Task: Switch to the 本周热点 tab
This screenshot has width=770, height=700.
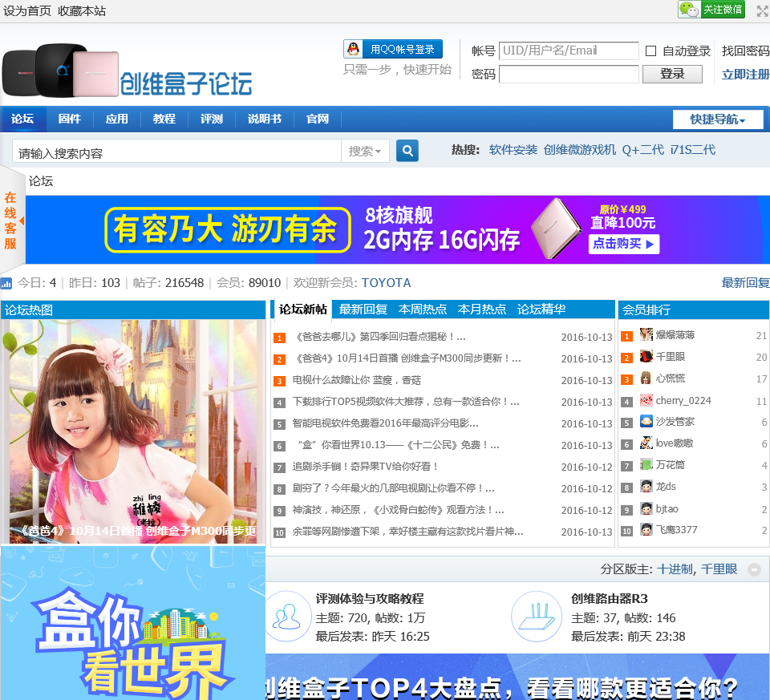Action: 423,310
